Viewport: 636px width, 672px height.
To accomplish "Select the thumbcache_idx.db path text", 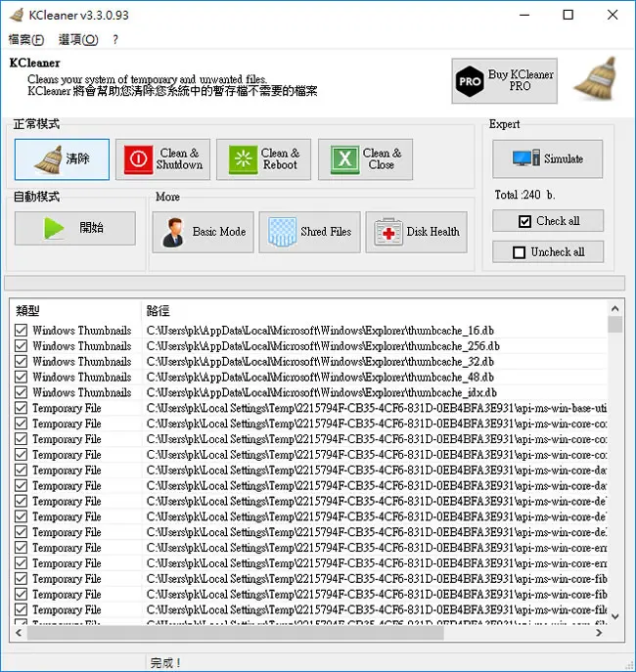I will point(322,392).
